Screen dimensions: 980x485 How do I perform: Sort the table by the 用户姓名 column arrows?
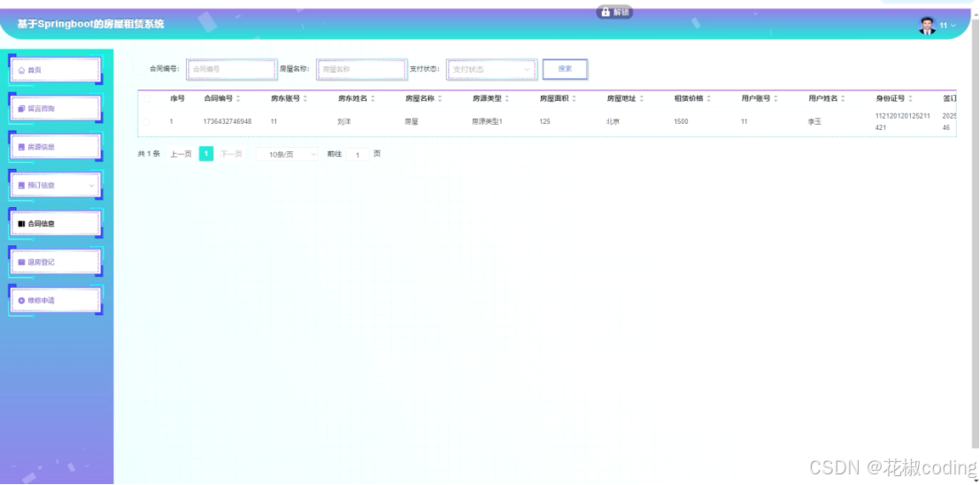coord(843,99)
